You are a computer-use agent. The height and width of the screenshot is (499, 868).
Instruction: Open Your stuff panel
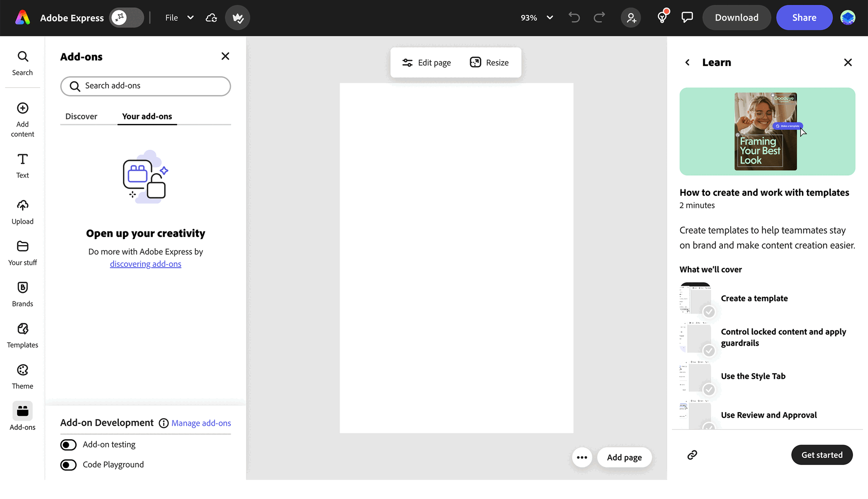[x=22, y=252]
